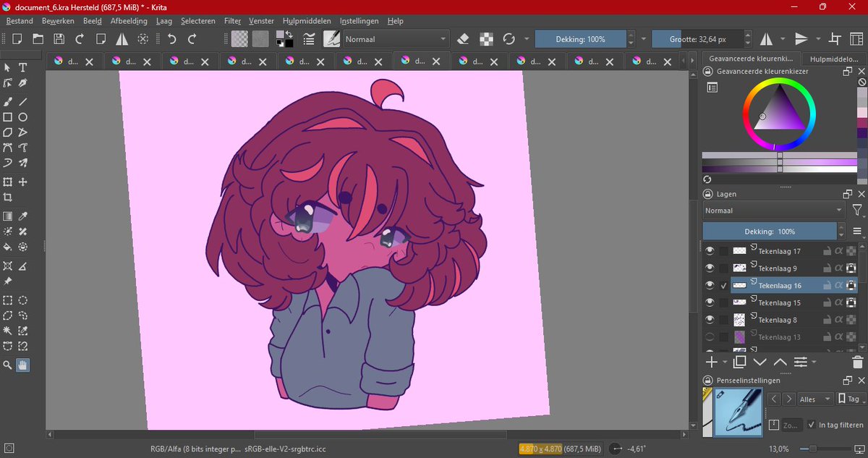This screenshot has height=458, width=868.
Task: Select the Reference Images pin tool
Action: [8, 281]
